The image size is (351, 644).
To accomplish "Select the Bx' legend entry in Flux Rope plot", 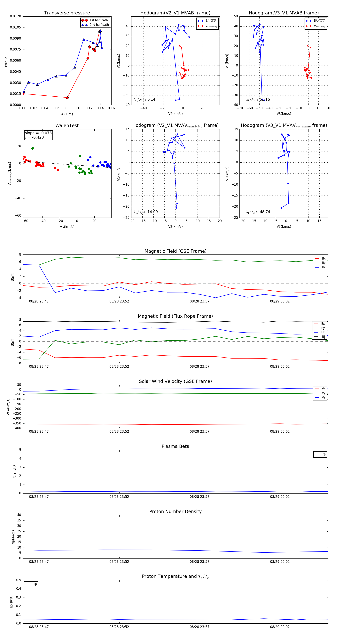I will pos(320,324).
